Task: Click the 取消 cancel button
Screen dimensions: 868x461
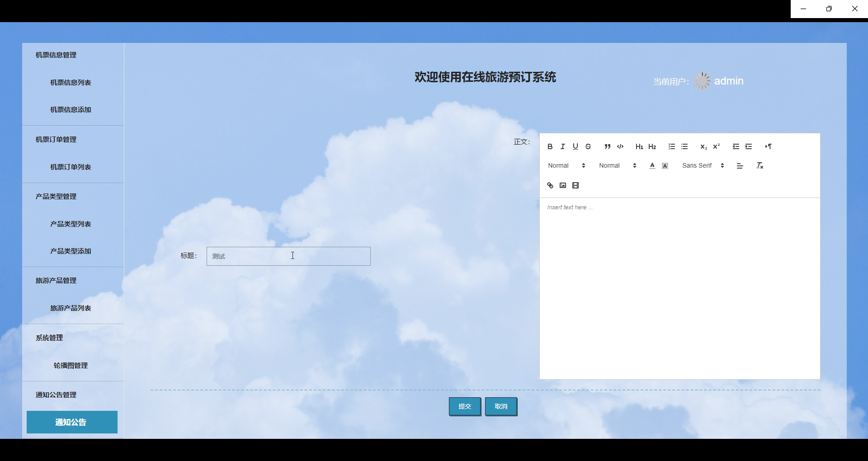Action: tap(501, 406)
